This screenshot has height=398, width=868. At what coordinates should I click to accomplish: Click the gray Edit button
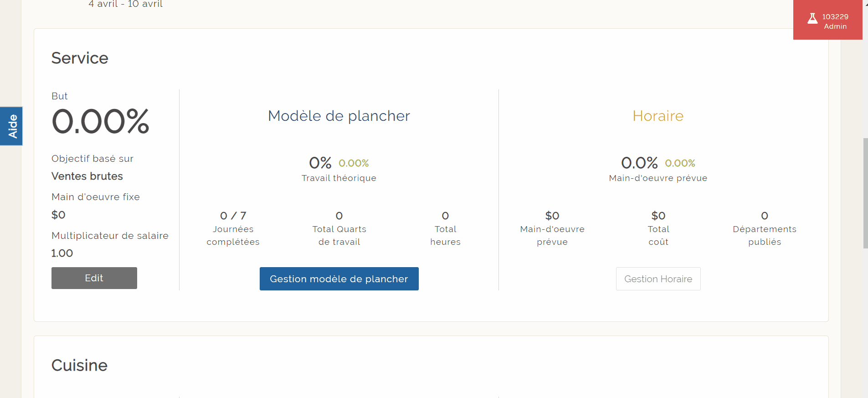pyautogui.click(x=94, y=278)
